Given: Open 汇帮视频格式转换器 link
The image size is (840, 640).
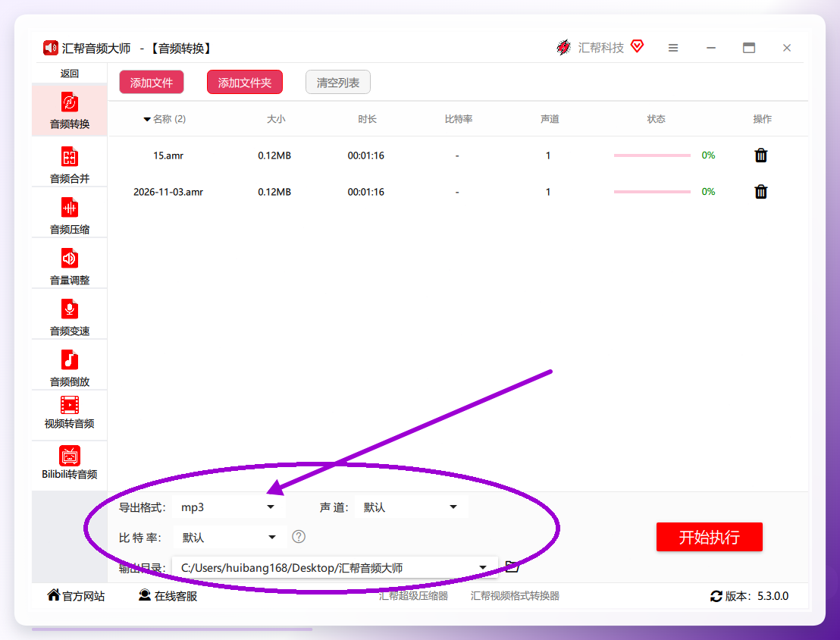Looking at the screenshot, I should point(515,596).
